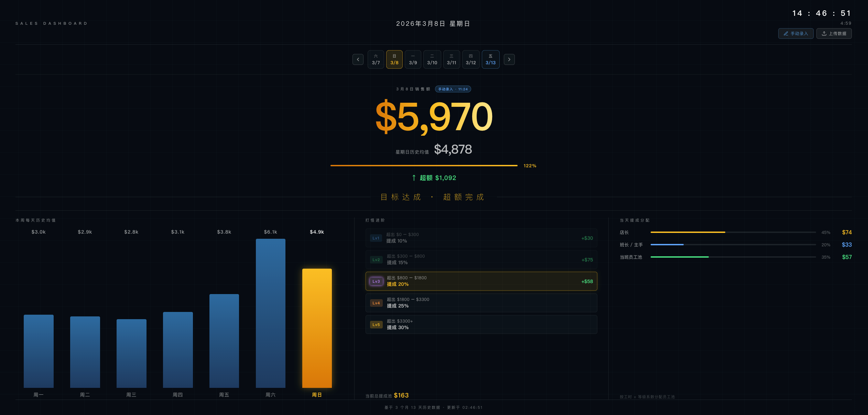The image size is (868, 415).
Task: Click the 上传数据 button
Action: pos(834,33)
